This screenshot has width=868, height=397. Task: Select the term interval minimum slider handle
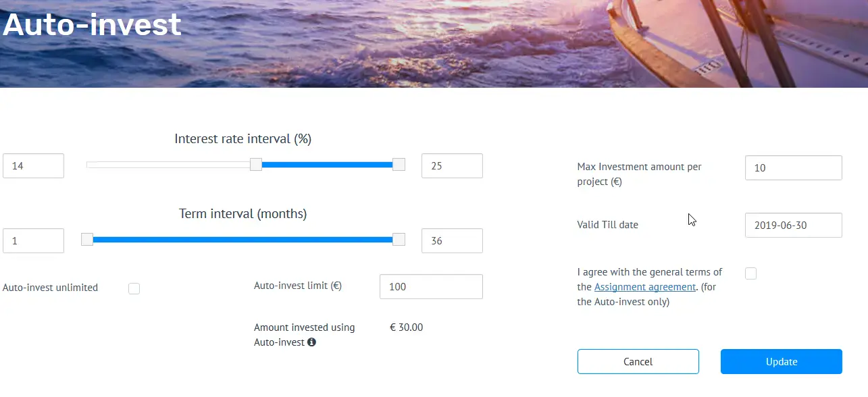coord(87,240)
